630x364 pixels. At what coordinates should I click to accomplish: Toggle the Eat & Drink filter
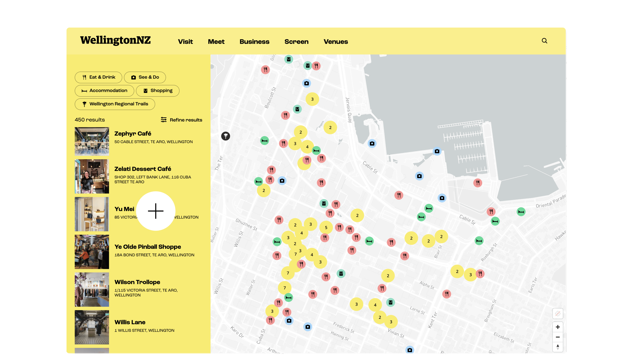pos(98,77)
